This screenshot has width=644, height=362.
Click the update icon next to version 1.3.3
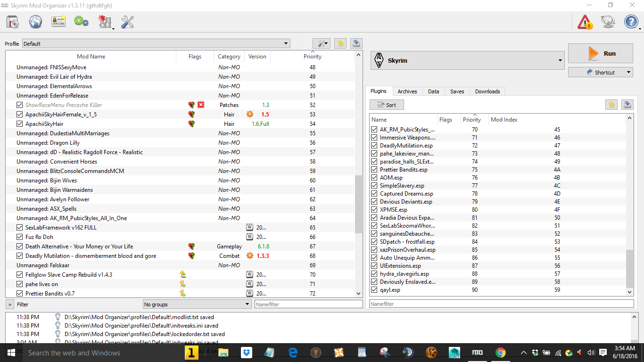(250, 256)
